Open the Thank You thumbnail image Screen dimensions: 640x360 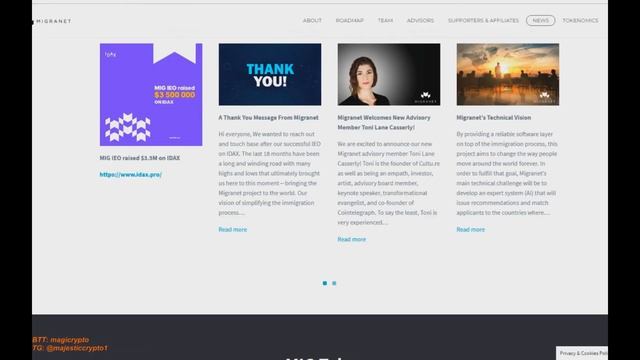[x=270, y=75]
